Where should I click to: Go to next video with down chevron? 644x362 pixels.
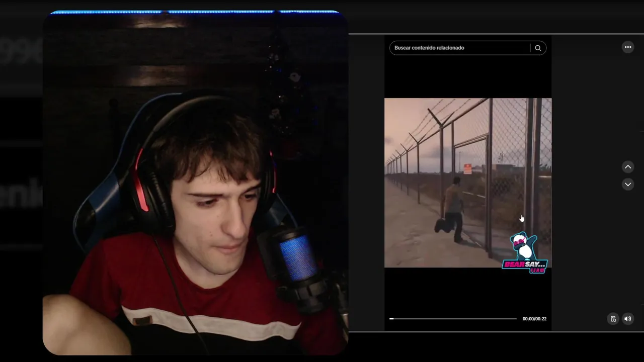[628, 185]
